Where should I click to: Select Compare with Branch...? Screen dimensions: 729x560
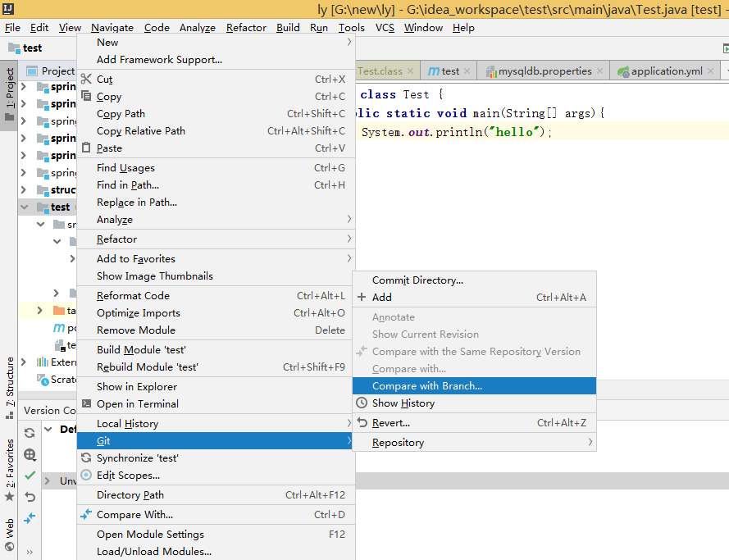pyautogui.click(x=474, y=385)
